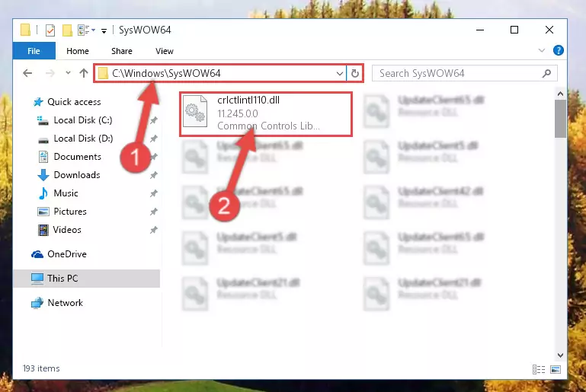This screenshot has width=586, height=392.
Task: Open the Share ribbon tab
Action: 122,51
